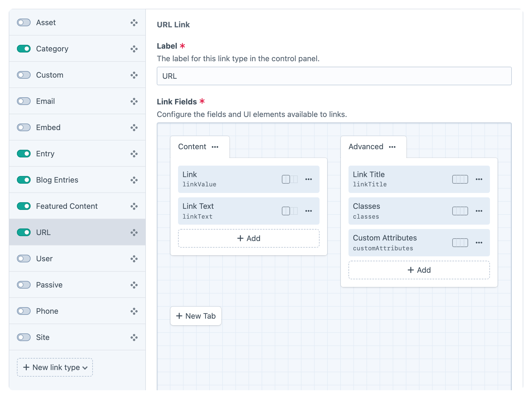This screenshot has width=532, height=399.
Task: Enable the Custom link type toggle
Action: tap(24, 75)
